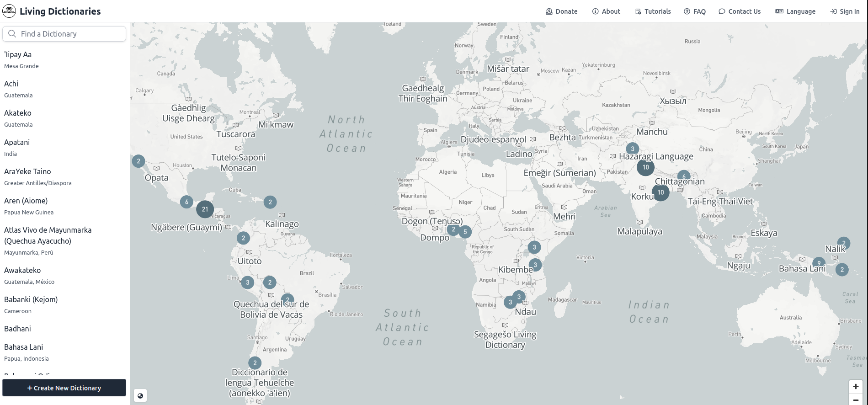Open the Donate page
The height and width of the screenshot is (405, 868).
click(x=562, y=11)
